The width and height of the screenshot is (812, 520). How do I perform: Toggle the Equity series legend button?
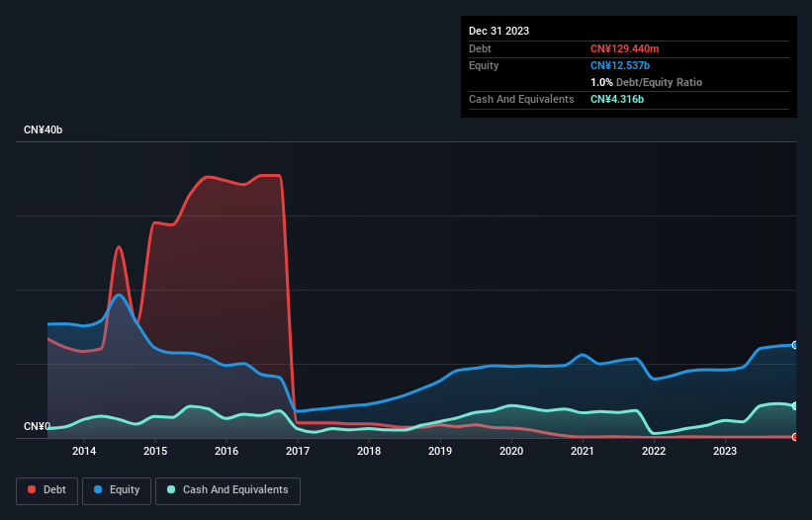pos(117,490)
